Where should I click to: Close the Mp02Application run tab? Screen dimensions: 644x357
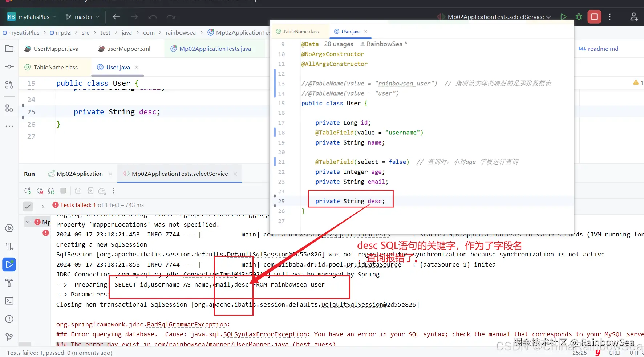point(110,174)
